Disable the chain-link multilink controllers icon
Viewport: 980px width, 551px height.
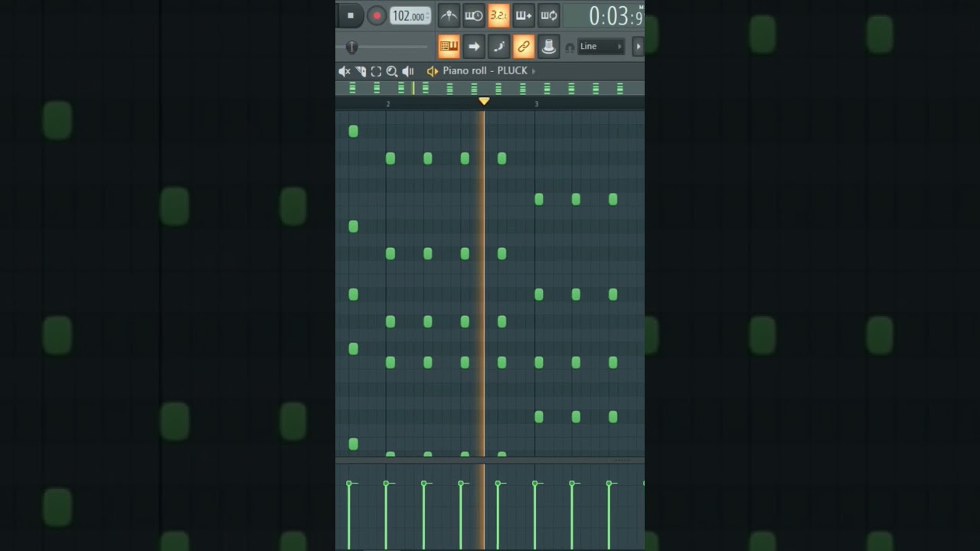point(524,47)
